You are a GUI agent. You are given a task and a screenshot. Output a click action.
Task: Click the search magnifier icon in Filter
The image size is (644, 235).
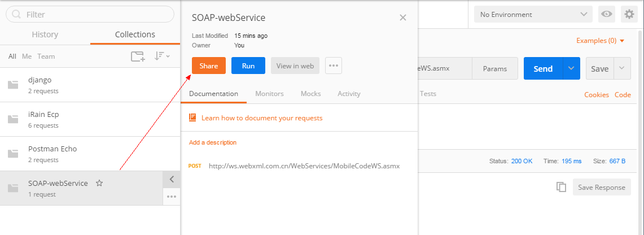[x=16, y=14]
